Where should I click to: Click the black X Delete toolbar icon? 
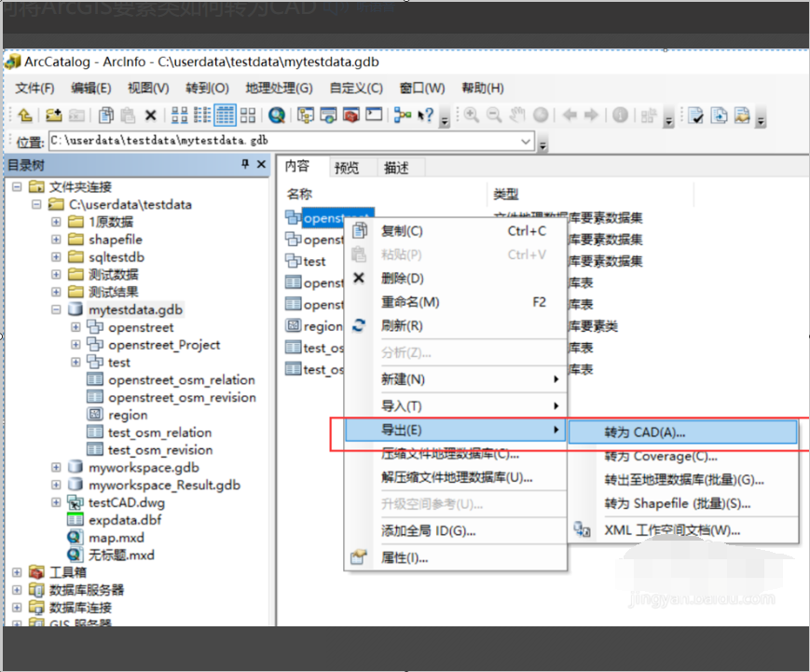tap(150, 116)
